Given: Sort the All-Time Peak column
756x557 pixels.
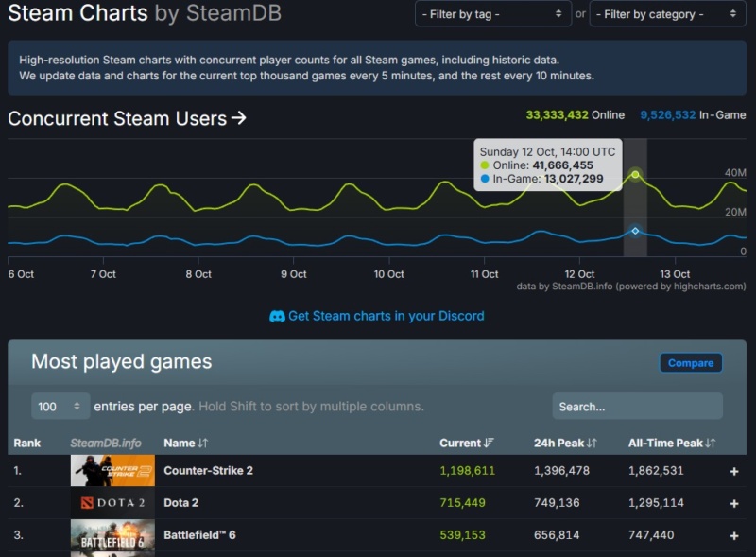Looking at the screenshot, I should pos(710,443).
